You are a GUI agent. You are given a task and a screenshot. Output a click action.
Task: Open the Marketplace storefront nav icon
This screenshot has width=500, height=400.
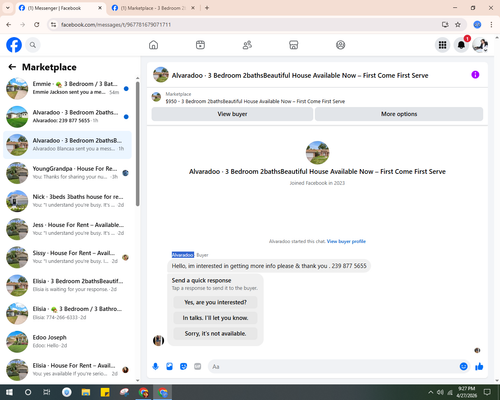294,45
